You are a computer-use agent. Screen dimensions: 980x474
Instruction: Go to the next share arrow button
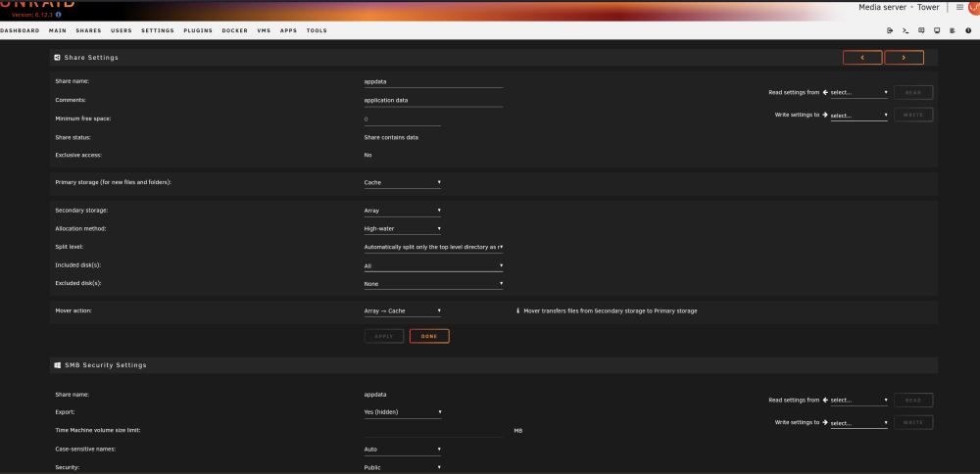pos(904,58)
